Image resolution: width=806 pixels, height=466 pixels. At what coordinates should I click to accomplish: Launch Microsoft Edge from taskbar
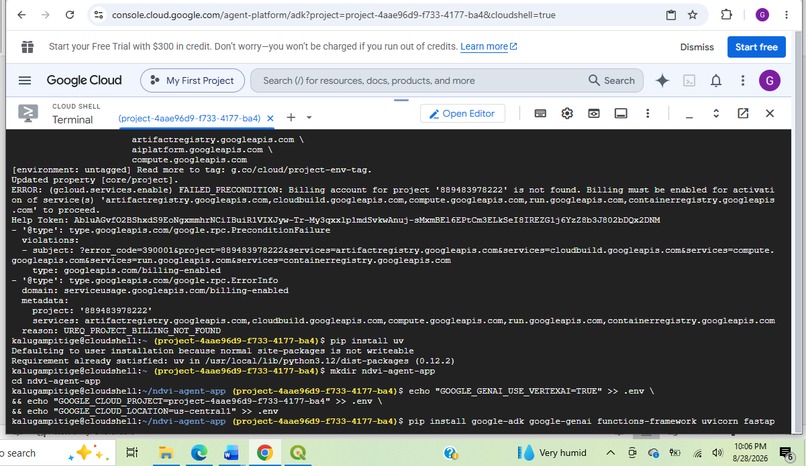click(x=199, y=453)
